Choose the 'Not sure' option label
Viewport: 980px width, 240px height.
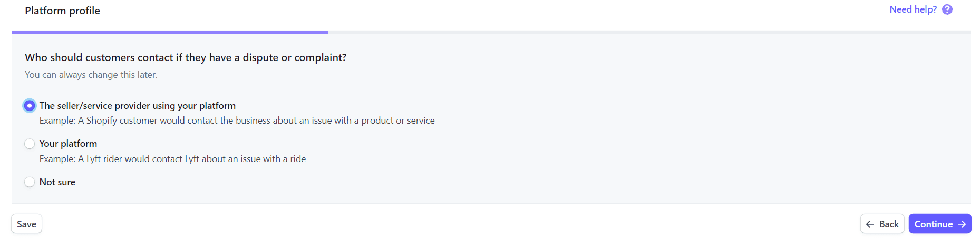point(57,182)
